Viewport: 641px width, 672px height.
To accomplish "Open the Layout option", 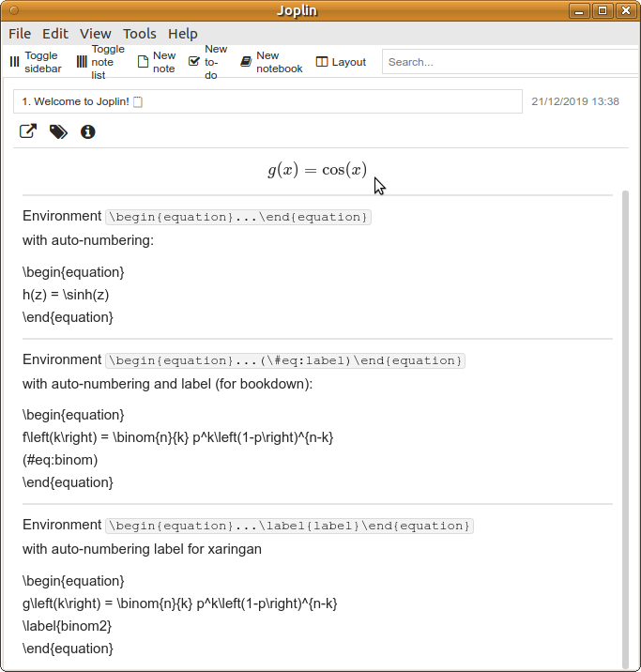I will click(341, 62).
